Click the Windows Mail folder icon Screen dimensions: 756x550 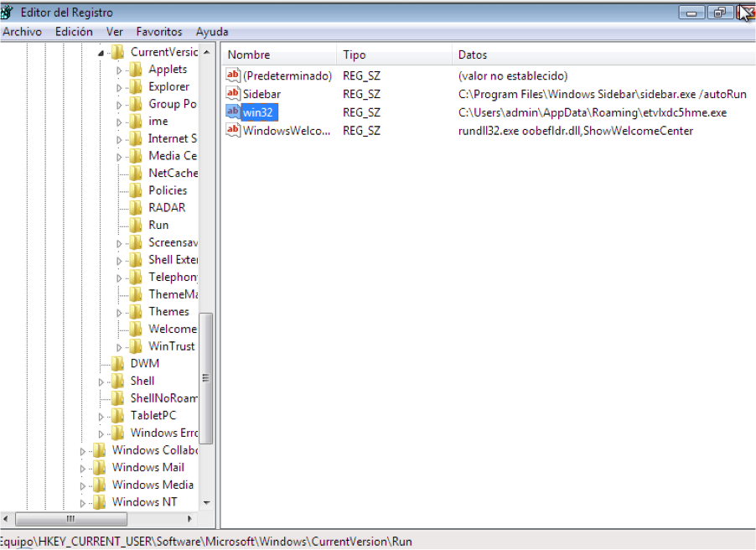(x=100, y=468)
